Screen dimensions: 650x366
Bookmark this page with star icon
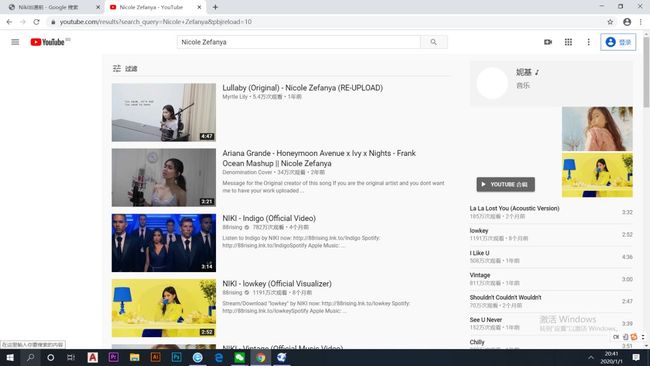(x=610, y=22)
